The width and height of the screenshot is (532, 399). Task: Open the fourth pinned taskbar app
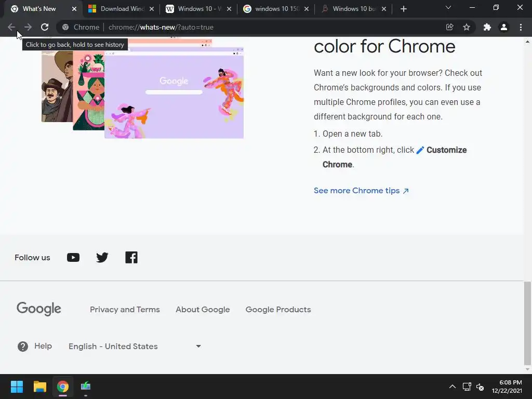[86, 387]
